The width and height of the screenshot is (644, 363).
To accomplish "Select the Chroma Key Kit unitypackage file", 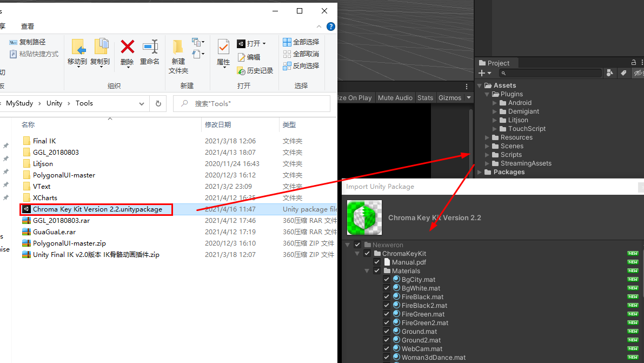I will coord(97,209).
